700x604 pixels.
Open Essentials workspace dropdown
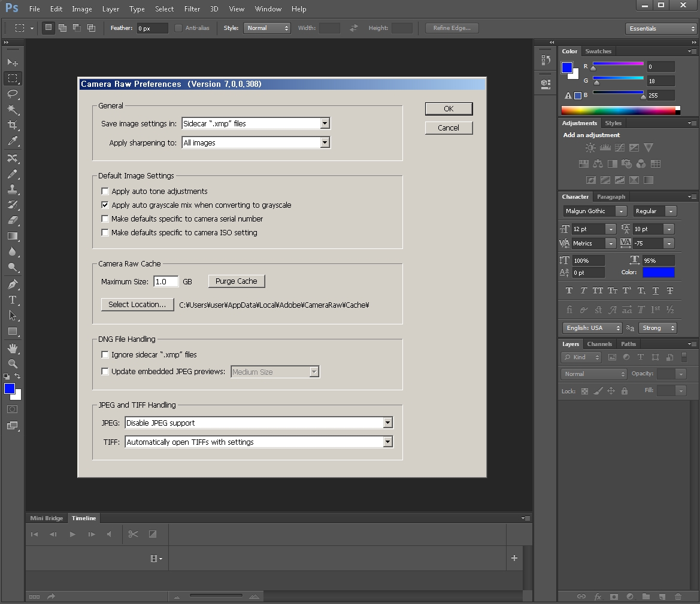(x=660, y=29)
